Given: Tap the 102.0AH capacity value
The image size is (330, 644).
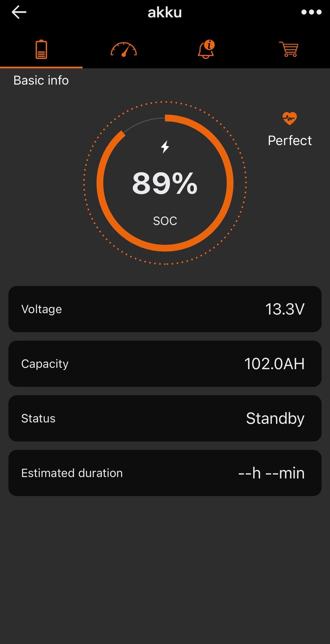Looking at the screenshot, I should pos(274,364).
